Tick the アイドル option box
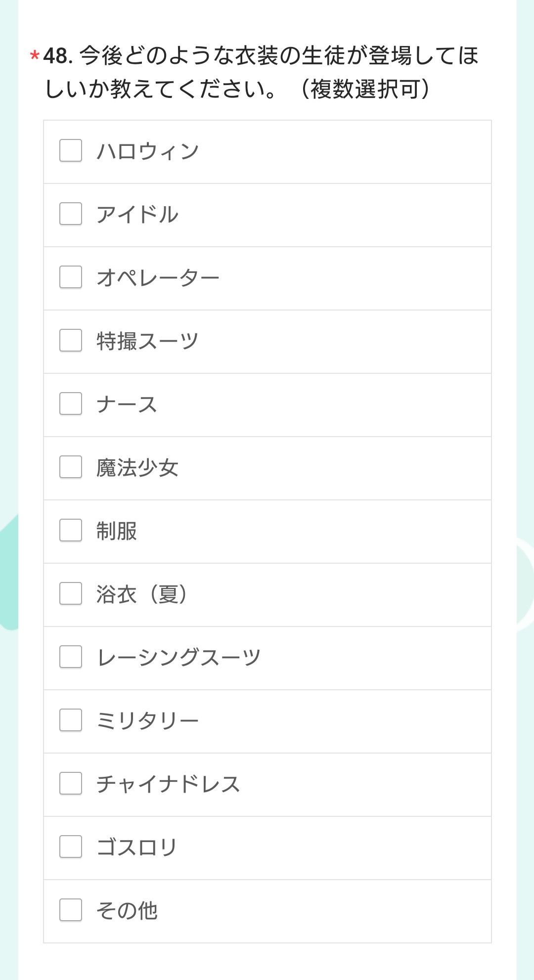The width and height of the screenshot is (534, 980). [71, 214]
